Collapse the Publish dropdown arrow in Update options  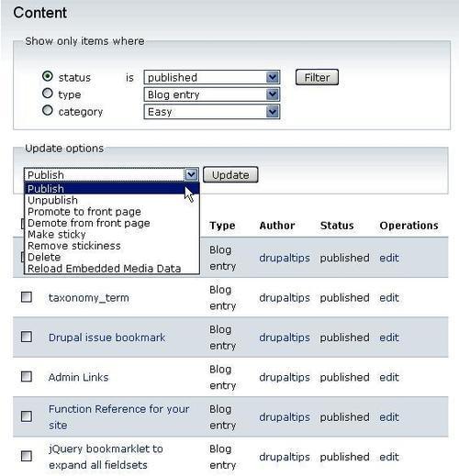point(191,175)
